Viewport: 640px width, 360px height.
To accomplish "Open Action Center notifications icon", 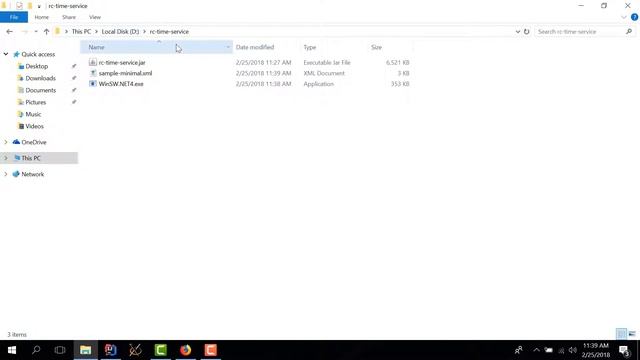I will 624,350.
